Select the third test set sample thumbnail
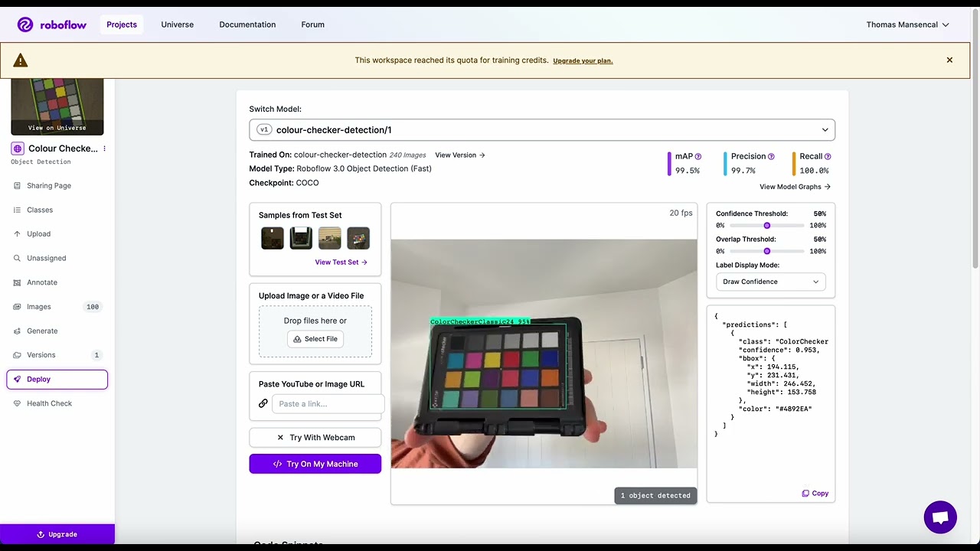The width and height of the screenshot is (980, 551). pyautogui.click(x=330, y=238)
